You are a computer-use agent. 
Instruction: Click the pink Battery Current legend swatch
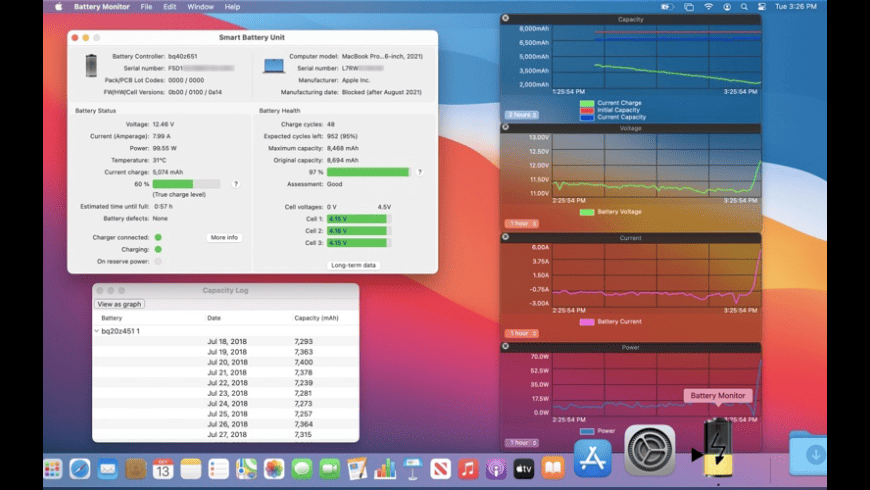tap(587, 322)
